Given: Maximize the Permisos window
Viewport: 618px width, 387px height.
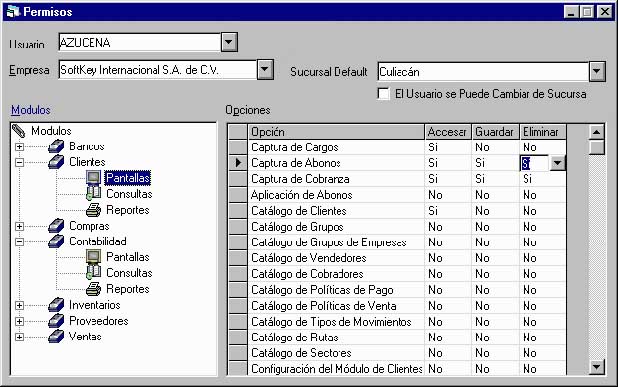Looking at the screenshot, I should tap(587, 11).
